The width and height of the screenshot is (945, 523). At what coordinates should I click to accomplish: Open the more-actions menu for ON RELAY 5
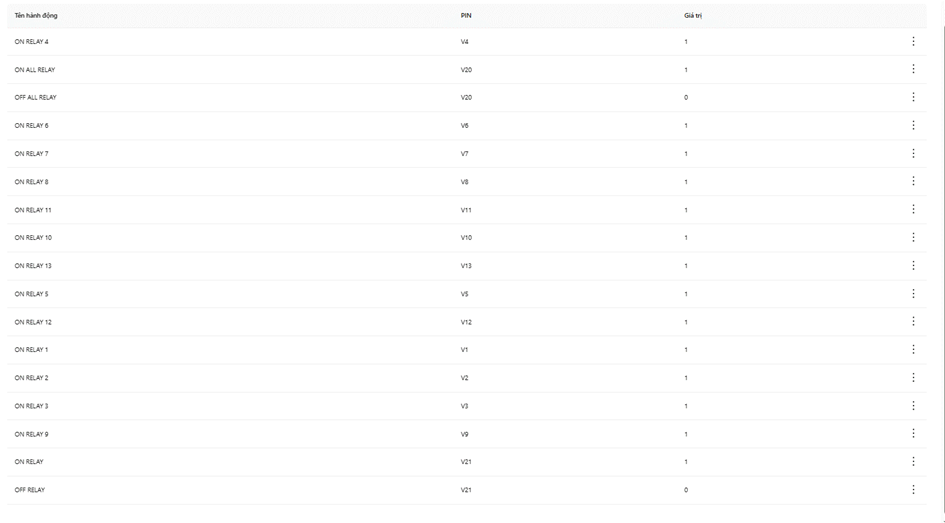tap(913, 293)
